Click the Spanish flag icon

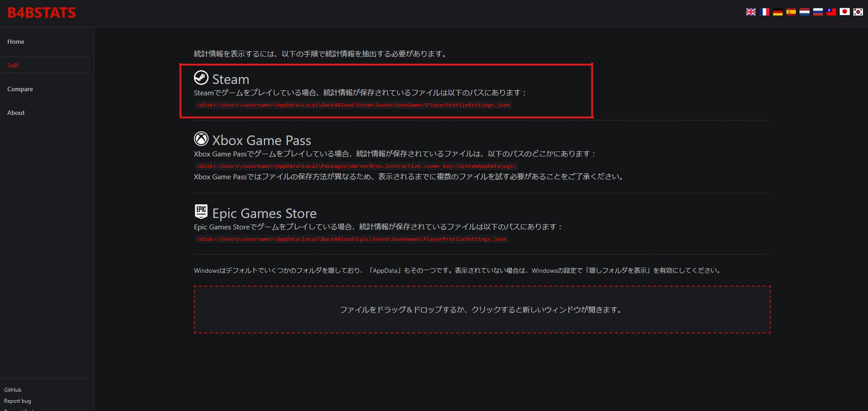(x=791, y=12)
